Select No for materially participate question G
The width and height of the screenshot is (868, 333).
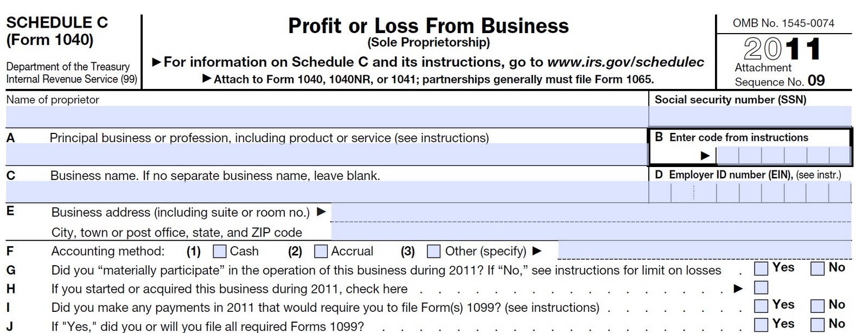coord(818,268)
